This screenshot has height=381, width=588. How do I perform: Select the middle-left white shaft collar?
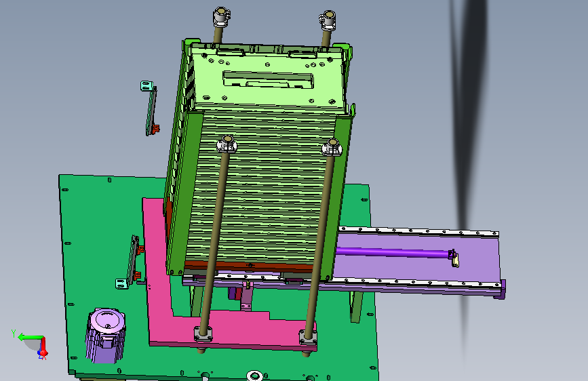(x=227, y=144)
